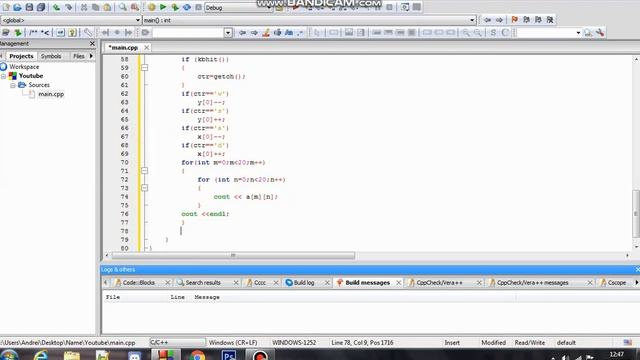Image resolution: width=640 pixels, height=360 pixels.
Task: Close the *main.cpp editor tab
Action: (x=146, y=48)
